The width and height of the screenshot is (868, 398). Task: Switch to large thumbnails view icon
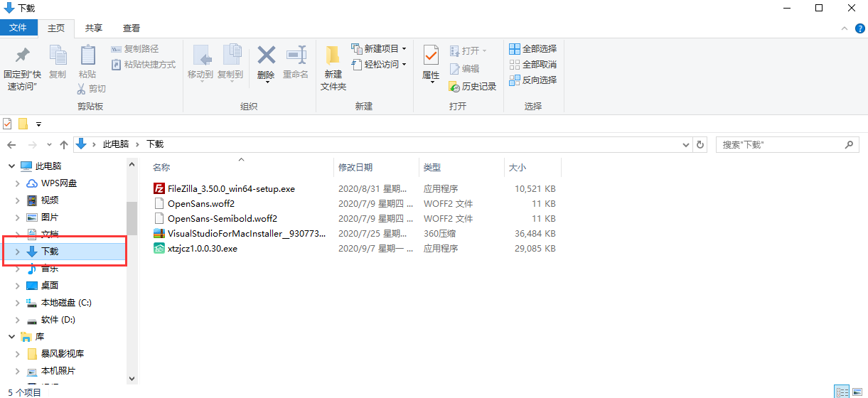pos(858,392)
